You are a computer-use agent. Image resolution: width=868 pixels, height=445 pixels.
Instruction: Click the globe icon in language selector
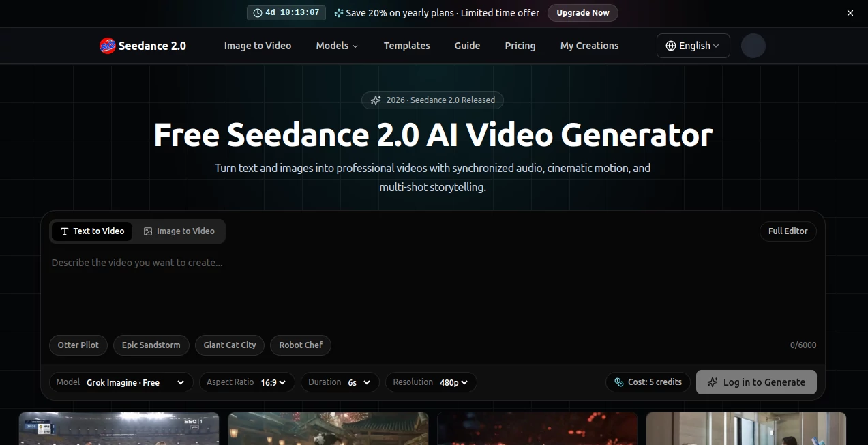[671, 46]
